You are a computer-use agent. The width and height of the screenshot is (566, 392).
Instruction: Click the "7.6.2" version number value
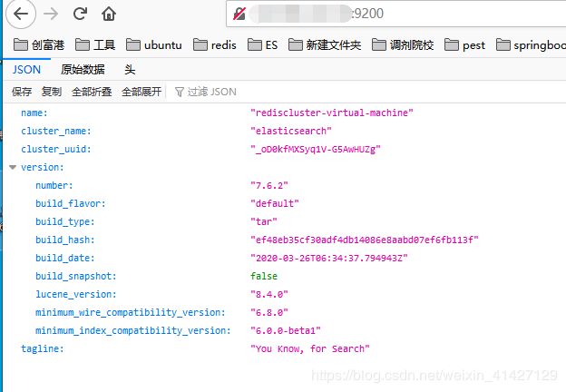tap(269, 185)
